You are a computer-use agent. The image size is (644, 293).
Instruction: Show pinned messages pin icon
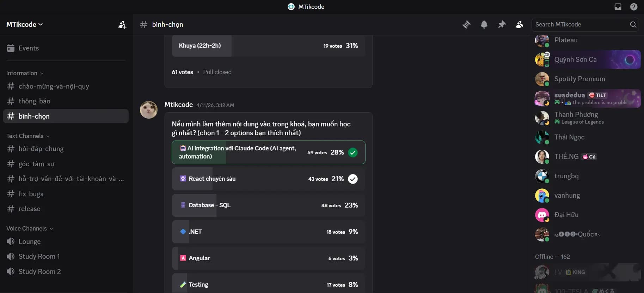pyautogui.click(x=502, y=24)
